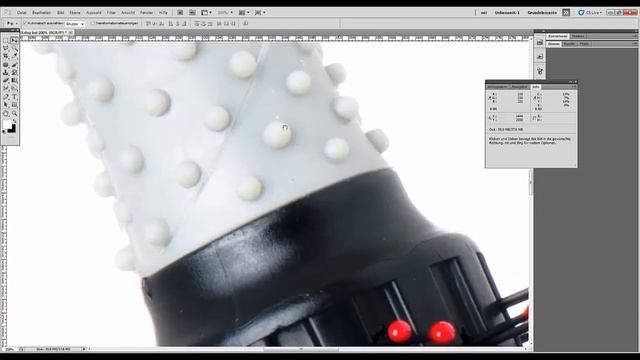Select the Brush tool
The height and width of the screenshot is (360, 640).
pos(14,64)
